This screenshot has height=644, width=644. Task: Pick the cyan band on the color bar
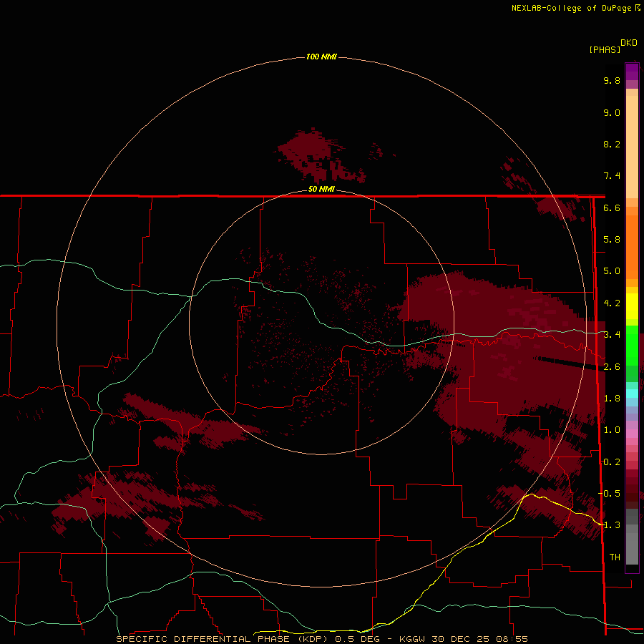pyautogui.click(x=632, y=393)
